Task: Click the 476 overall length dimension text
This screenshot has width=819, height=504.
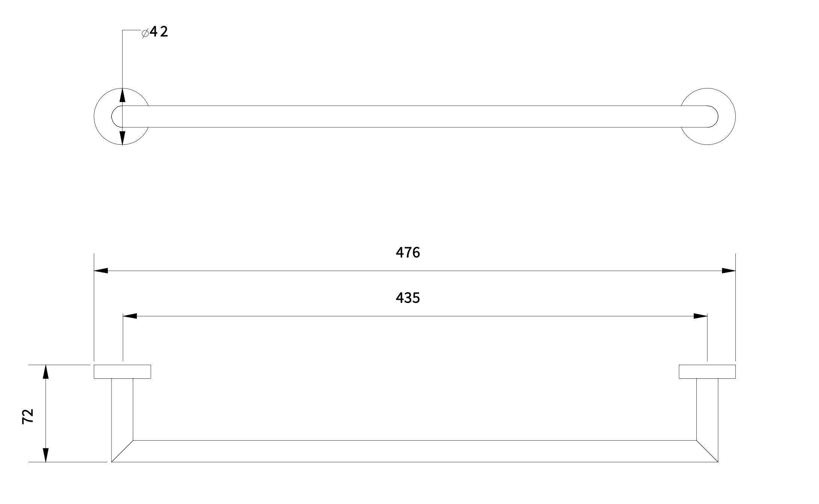Action: point(408,253)
